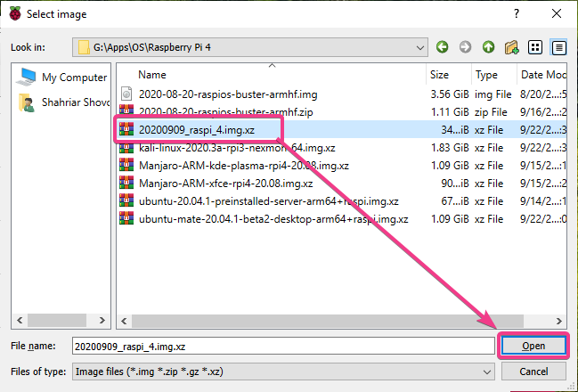Select My Computer in sidebar
This screenshot has width=578, height=392.
point(75,78)
